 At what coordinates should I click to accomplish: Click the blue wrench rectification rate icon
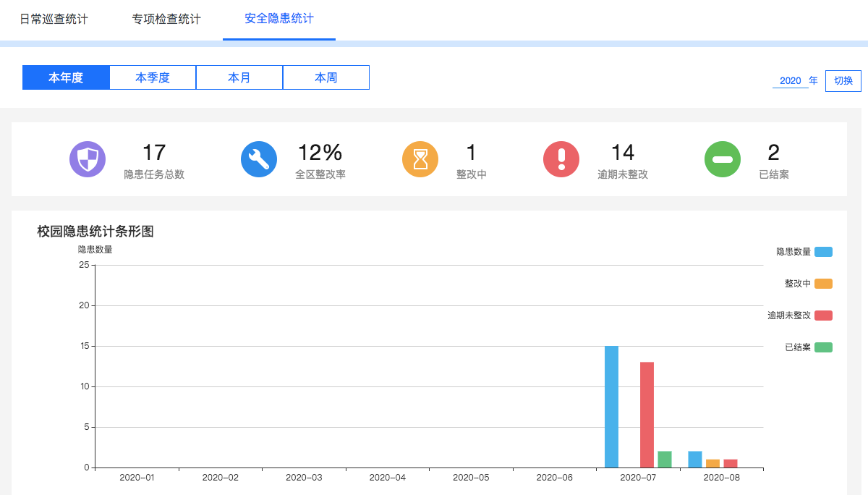[x=259, y=159]
